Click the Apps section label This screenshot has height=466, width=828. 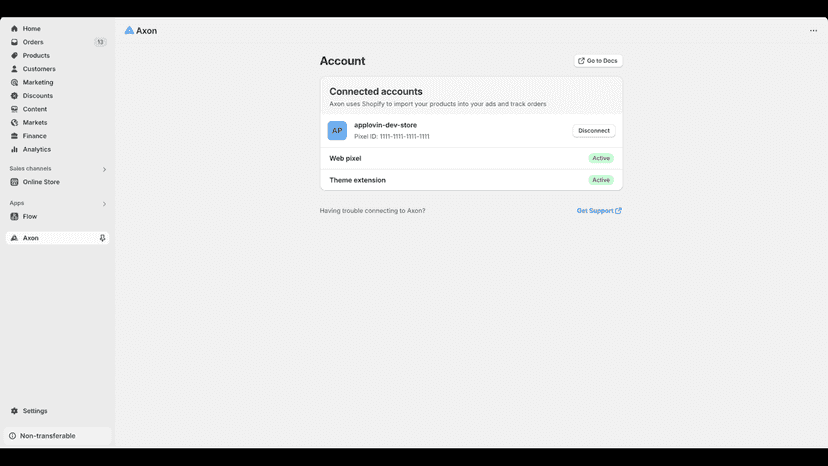(17, 203)
